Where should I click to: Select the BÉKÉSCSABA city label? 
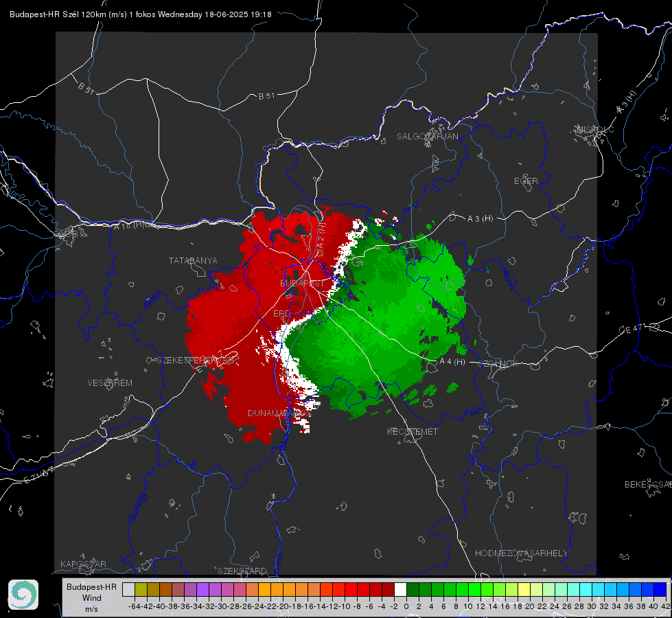(x=648, y=485)
